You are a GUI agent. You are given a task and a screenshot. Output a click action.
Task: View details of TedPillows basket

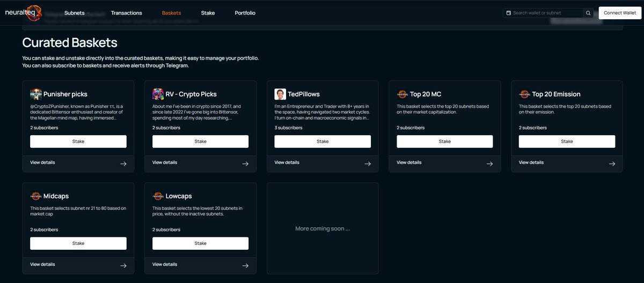point(287,162)
